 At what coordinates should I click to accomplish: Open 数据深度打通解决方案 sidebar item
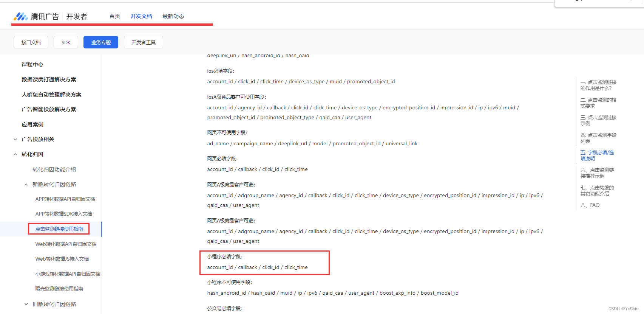pos(49,79)
